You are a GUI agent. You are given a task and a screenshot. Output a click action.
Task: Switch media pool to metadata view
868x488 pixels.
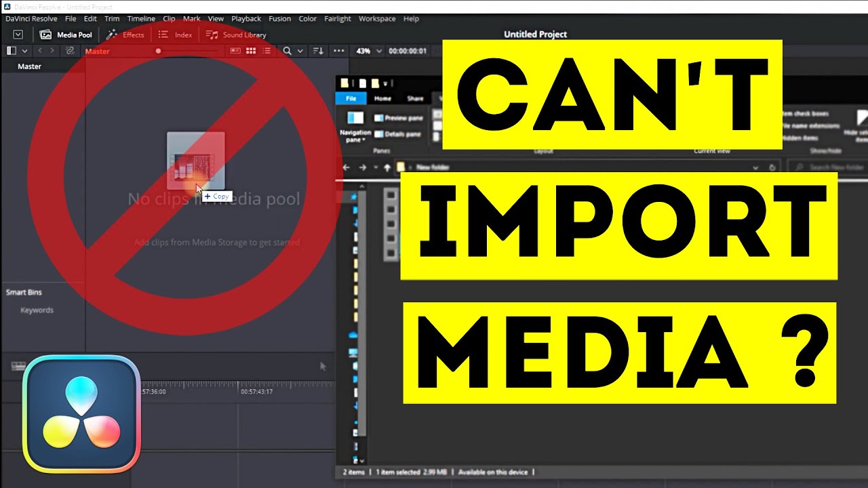coord(236,51)
